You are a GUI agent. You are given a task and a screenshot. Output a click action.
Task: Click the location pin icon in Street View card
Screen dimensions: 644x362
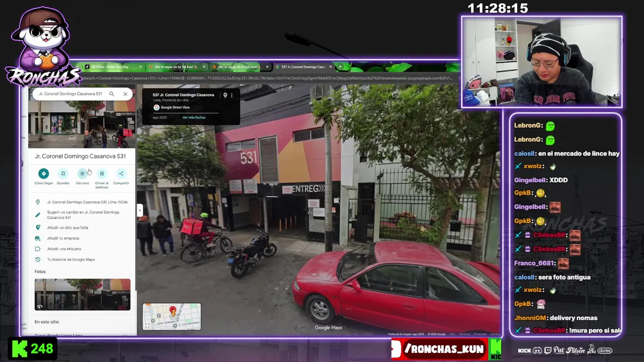(x=225, y=95)
